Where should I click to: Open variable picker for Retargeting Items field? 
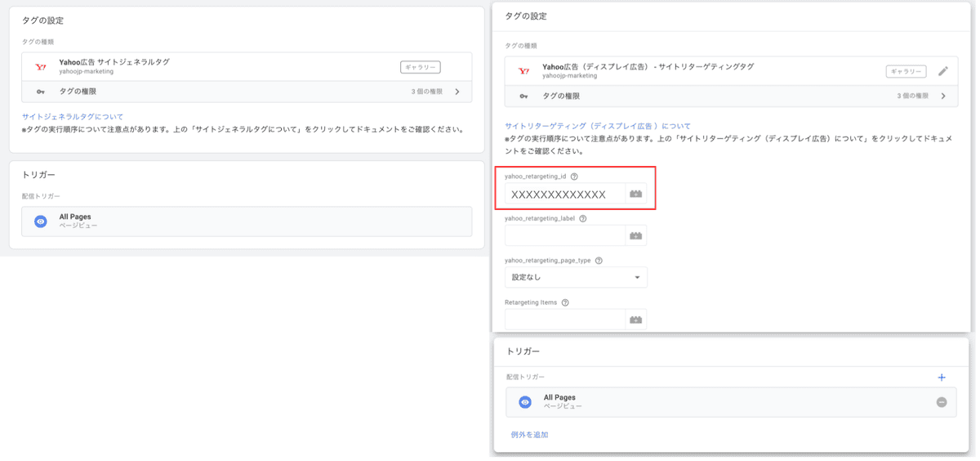point(636,319)
